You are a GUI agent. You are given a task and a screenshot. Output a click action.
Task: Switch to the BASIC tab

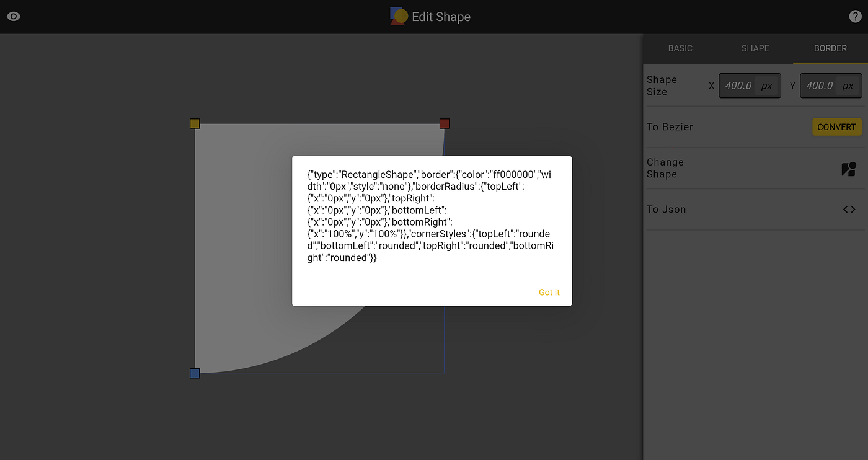click(680, 48)
